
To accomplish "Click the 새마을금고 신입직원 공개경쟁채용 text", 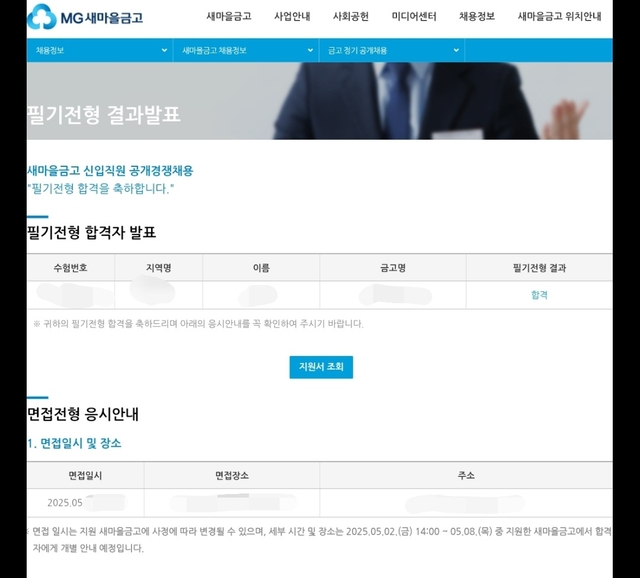I will (110, 171).
